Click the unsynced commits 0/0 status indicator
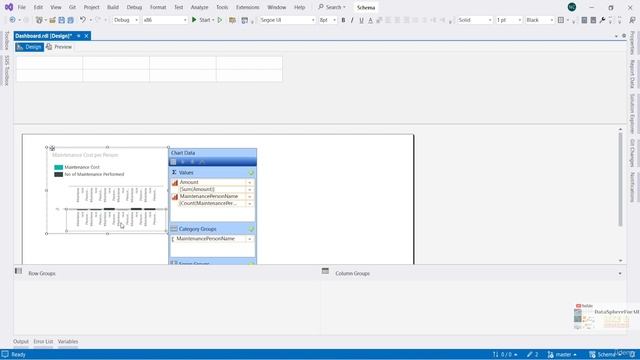The height and width of the screenshot is (360, 640). [505, 354]
